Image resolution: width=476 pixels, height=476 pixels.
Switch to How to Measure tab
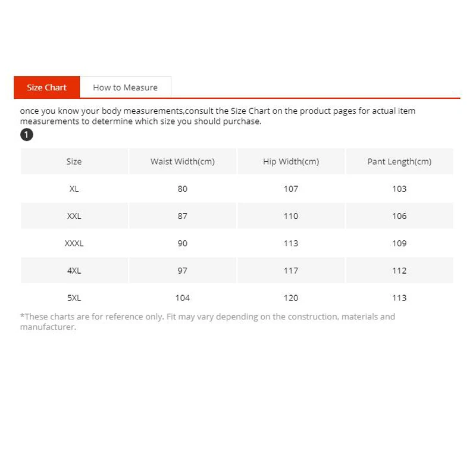point(126,87)
